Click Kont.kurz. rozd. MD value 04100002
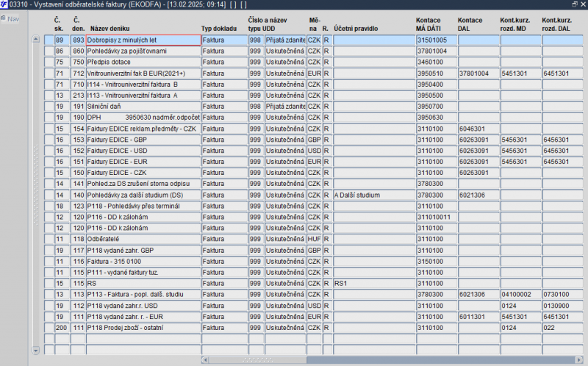This screenshot has width=588, height=366. point(521,295)
